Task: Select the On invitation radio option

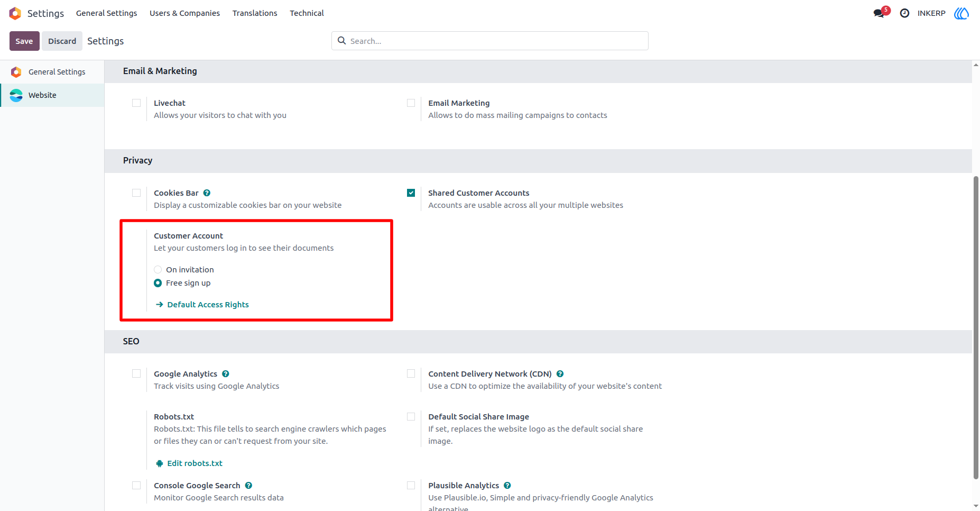Action: pyautogui.click(x=158, y=270)
